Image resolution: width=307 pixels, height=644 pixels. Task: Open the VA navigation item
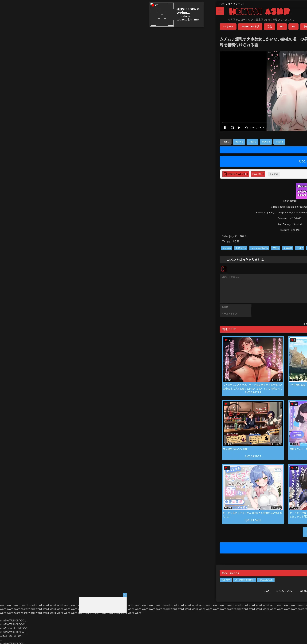click(x=282, y=27)
